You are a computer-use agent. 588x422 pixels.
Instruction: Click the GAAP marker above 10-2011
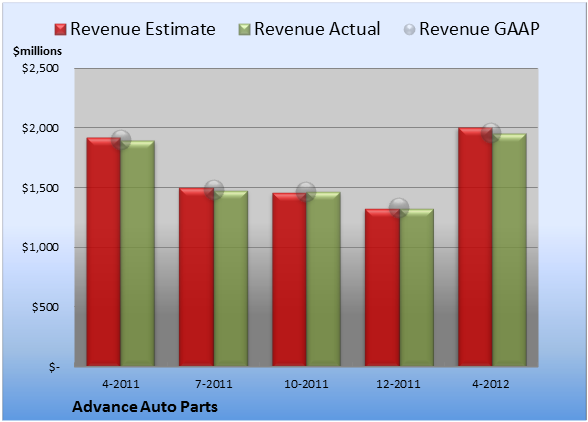click(306, 192)
